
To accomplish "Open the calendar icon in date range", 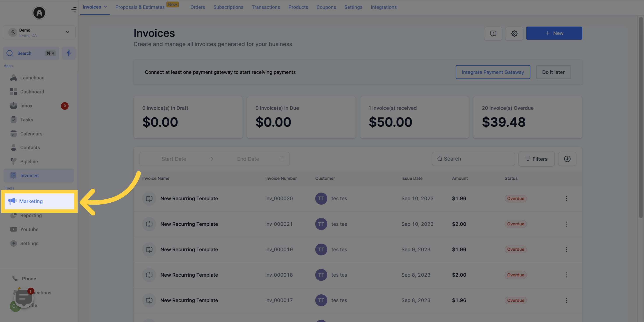I will [282, 159].
